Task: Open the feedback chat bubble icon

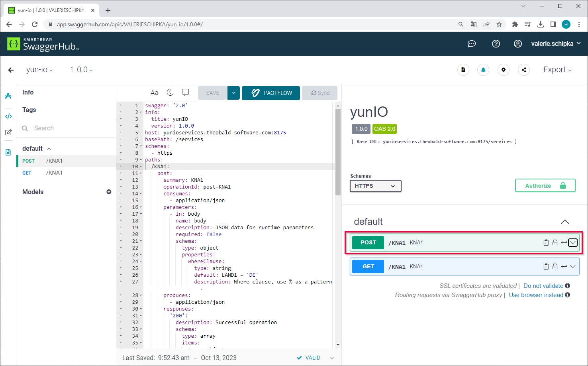Action: pyautogui.click(x=472, y=44)
